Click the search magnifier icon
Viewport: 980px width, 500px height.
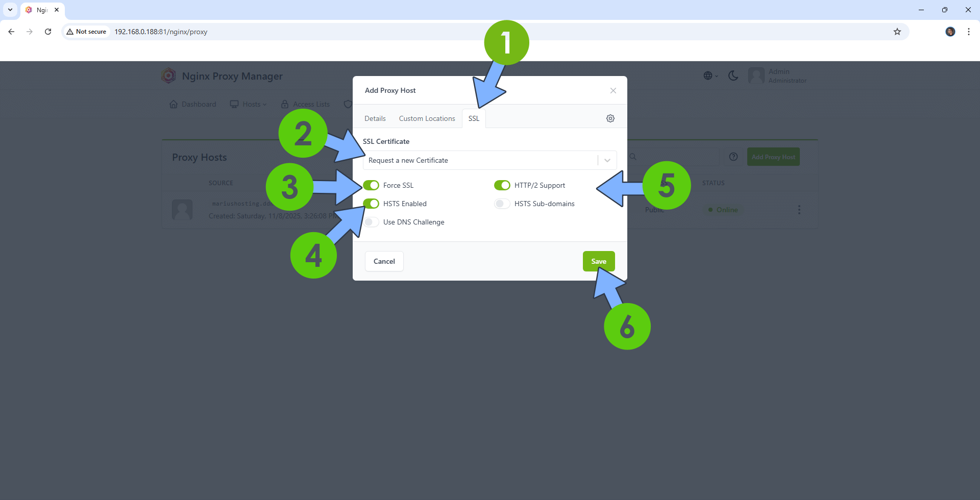[632, 157]
